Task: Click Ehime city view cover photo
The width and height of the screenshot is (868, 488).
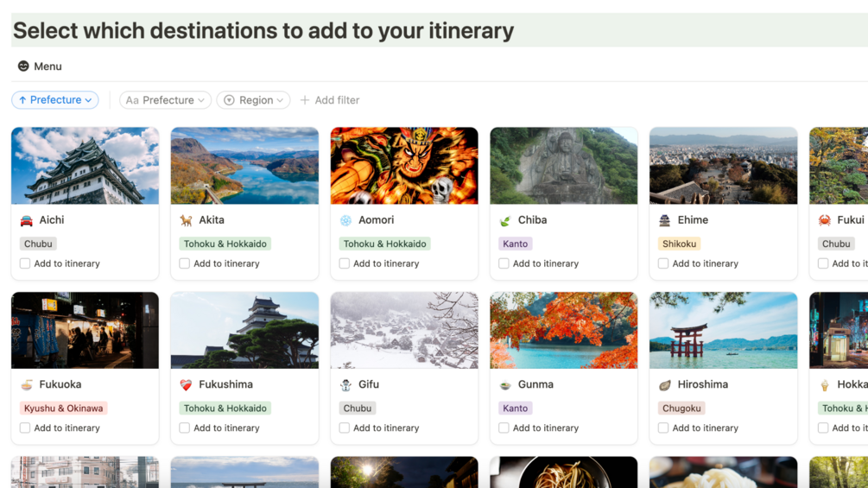Action: click(724, 166)
